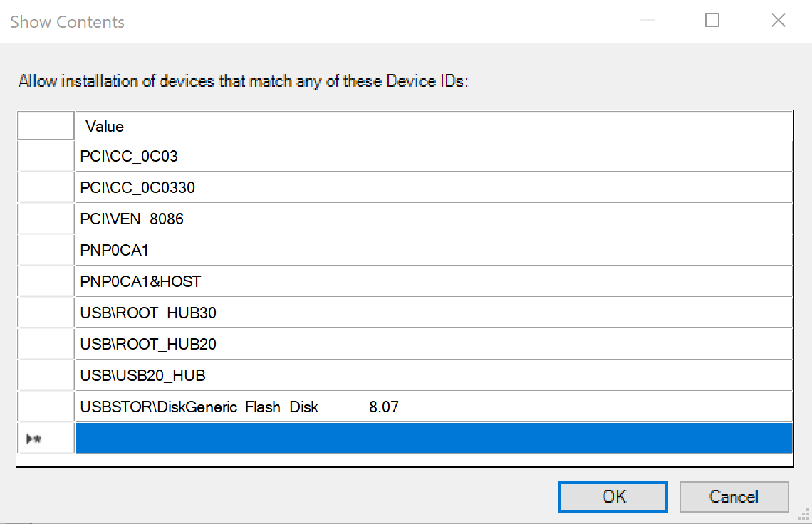Viewport: 812px width, 524px height.
Task: Maximize the Show Contents window
Action: pyautogui.click(x=712, y=21)
